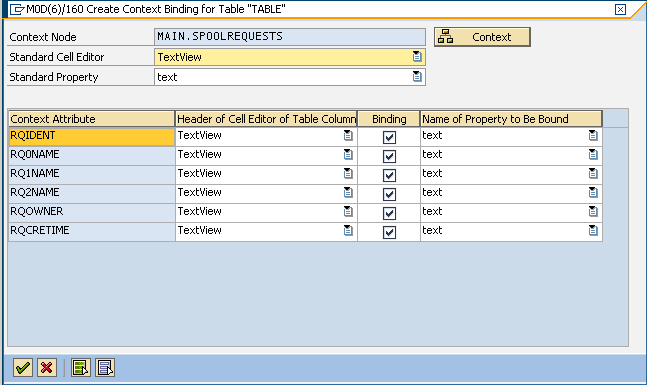The image size is (647, 385).
Task: Open bound property dropdown for RQCRETIME
Action: (x=593, y=230)
